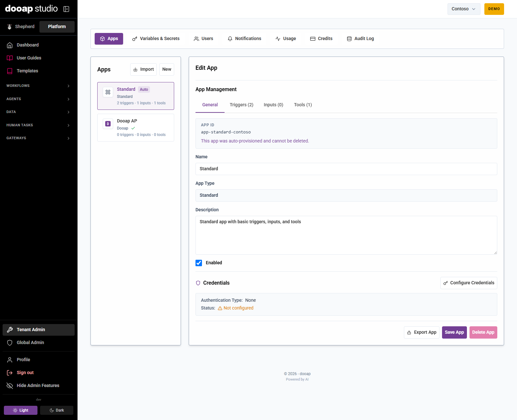
Task: Switch to Shepherd mode
Action: point(21,27)
